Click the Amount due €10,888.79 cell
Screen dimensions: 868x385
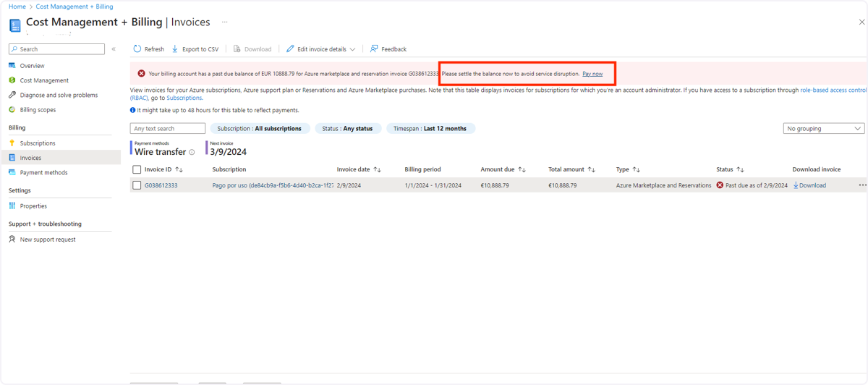495,185
